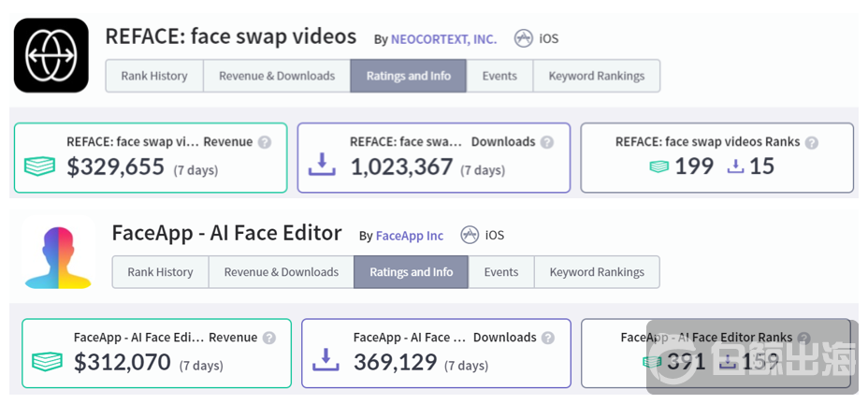
Task: Click the help icon beside REFACE Downloads
Action: pyautogui.click(x=547, y=142)
